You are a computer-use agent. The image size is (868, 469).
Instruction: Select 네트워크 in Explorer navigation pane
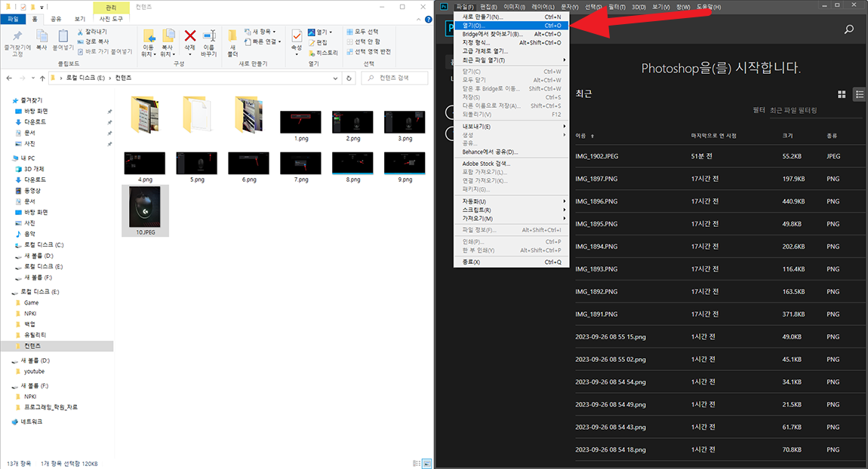pos(32,422)
